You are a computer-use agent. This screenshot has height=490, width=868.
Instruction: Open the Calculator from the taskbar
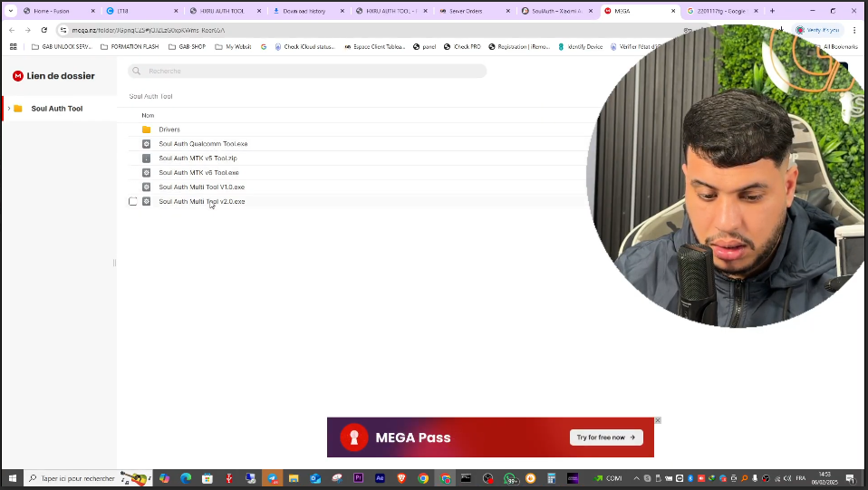point(552,478)
